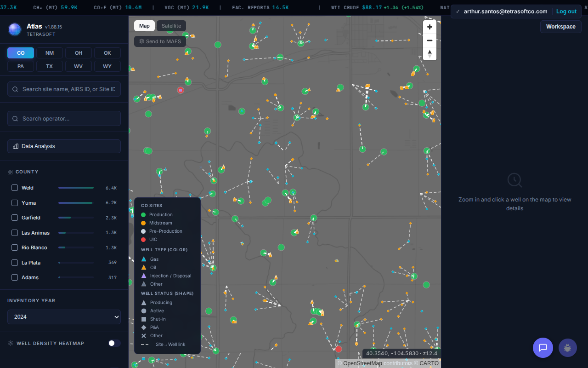Open the chat bubble button
The height and width of the screenshot is (368, 588).
(543, 348)
